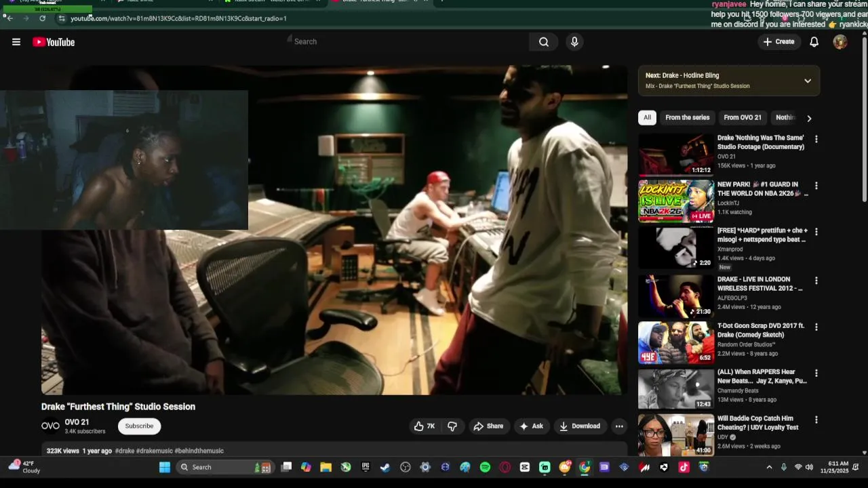Image resolution: width=868 pixels, height=488 pixels.
Task: Open OVO 21 channel name link
Action: click(77, 422)
